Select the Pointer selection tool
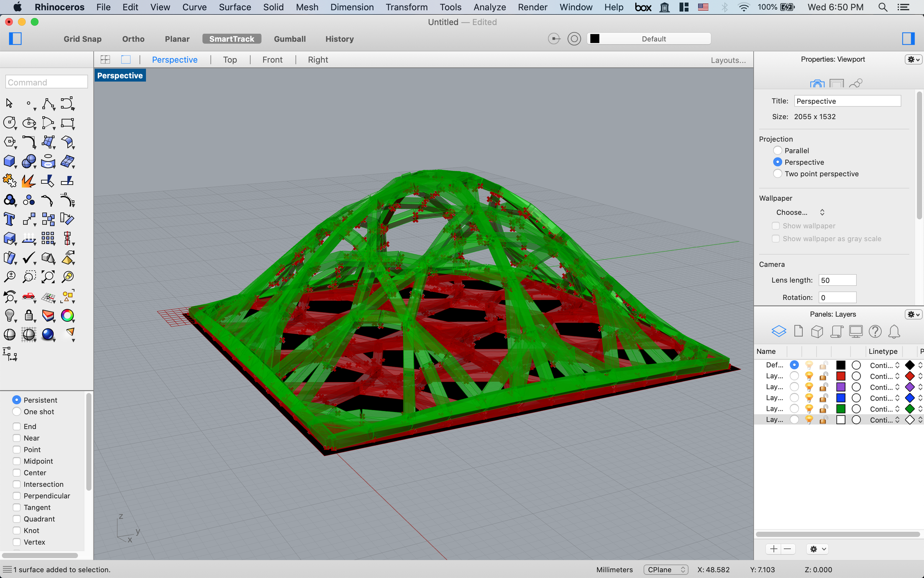This screenshot has width=924, height=578. click(9, 103)
